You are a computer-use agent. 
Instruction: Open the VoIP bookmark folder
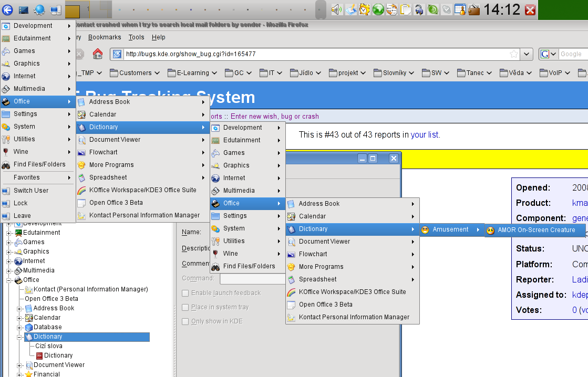point(554,73)
